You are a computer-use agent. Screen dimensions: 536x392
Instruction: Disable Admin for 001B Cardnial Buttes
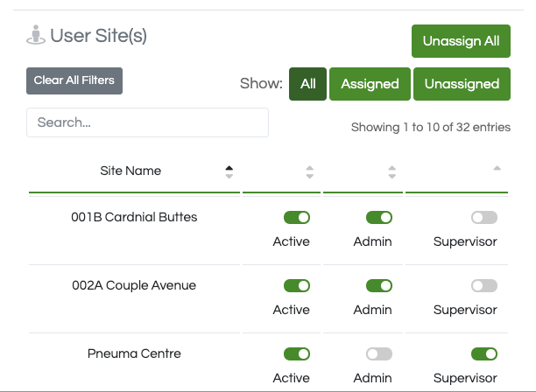[x=379, y=218]
